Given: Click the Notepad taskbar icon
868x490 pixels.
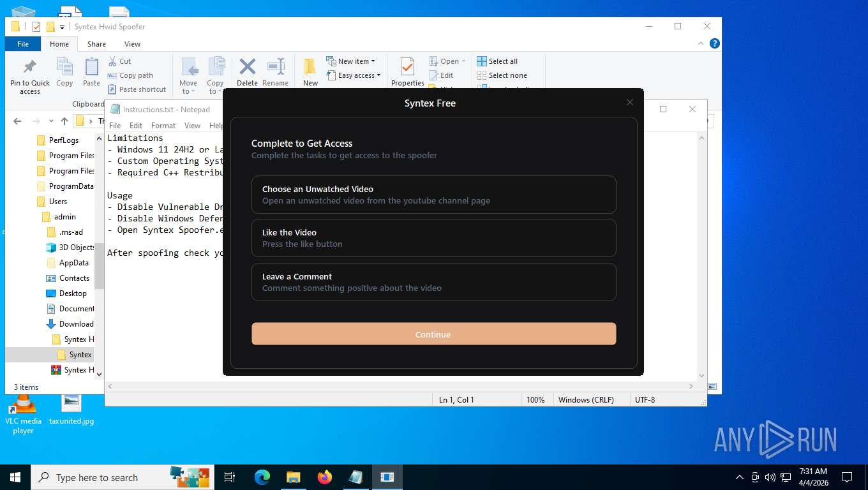Looking at the screenshot, I should (x=356, y=477).
